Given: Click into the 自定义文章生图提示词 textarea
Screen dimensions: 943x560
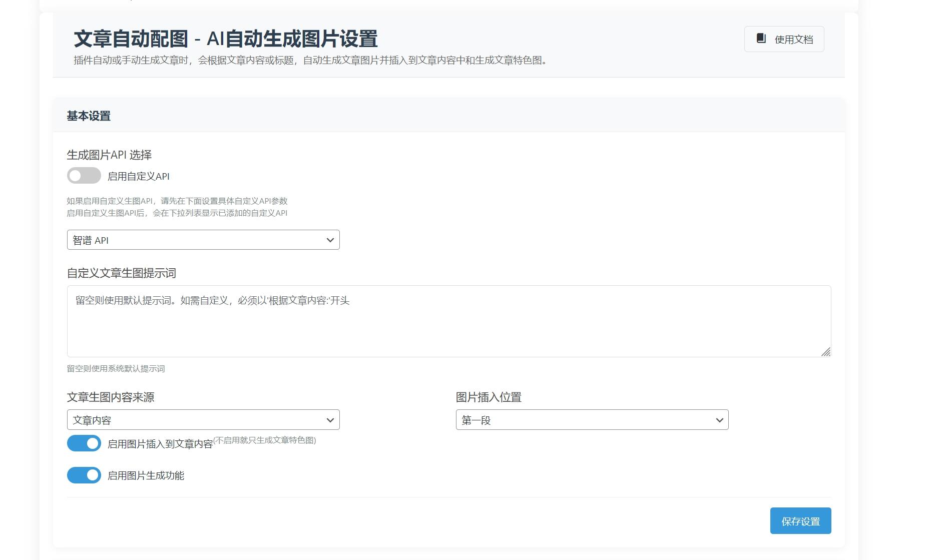Looking at the screenshot, I should (x=448, y=320).
